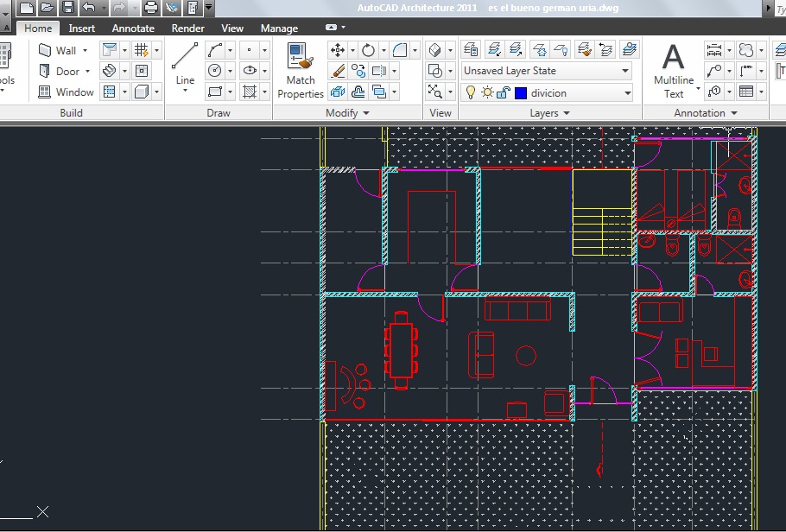Toggle layer on/off lightbulb for divicion
Image resolution: width=786 pixels, height=532 pixels.
[470, 92]
